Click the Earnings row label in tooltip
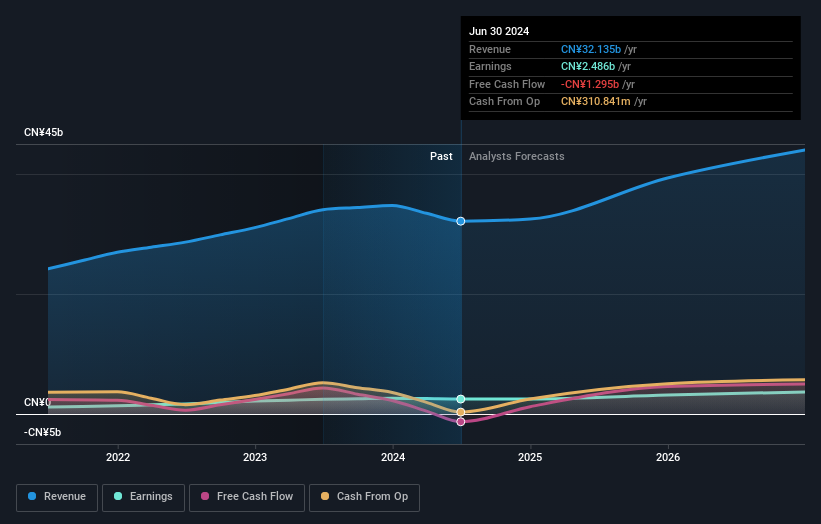Viewport: 821px width, 524px height. click(490, 66)
